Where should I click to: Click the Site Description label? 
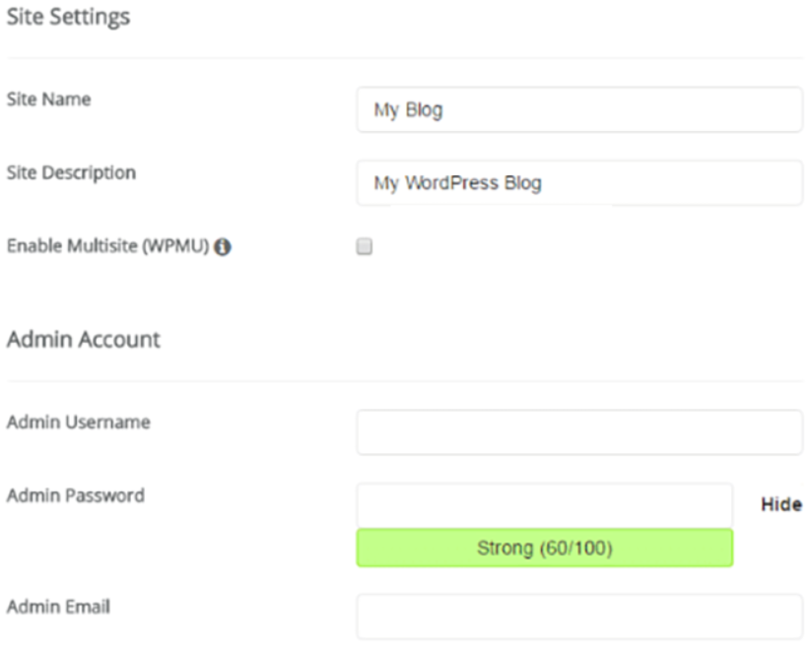click(x=72, y=172)
